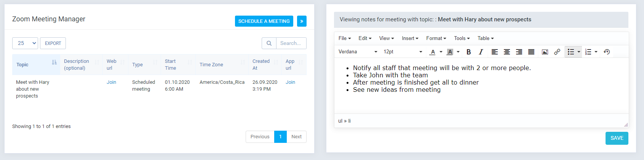Click 'See new ideas from meeting' bullet

point(397,90)
